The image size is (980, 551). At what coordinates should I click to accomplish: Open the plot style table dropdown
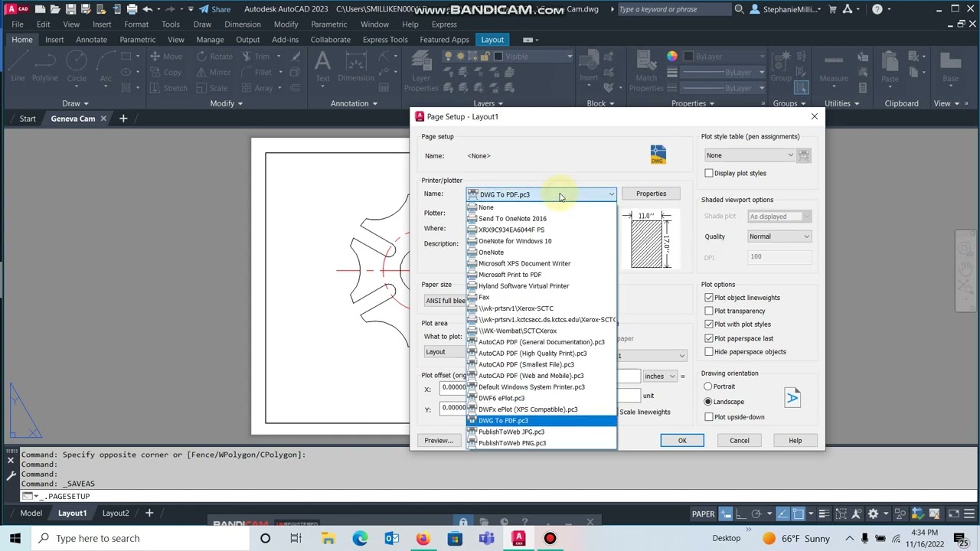click(750, 155)
